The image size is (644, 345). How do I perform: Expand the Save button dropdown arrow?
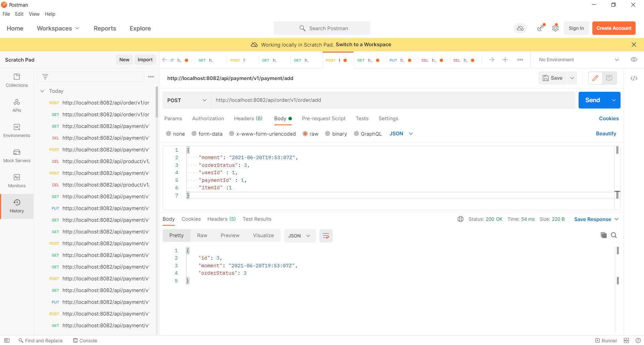click(572, 78)
